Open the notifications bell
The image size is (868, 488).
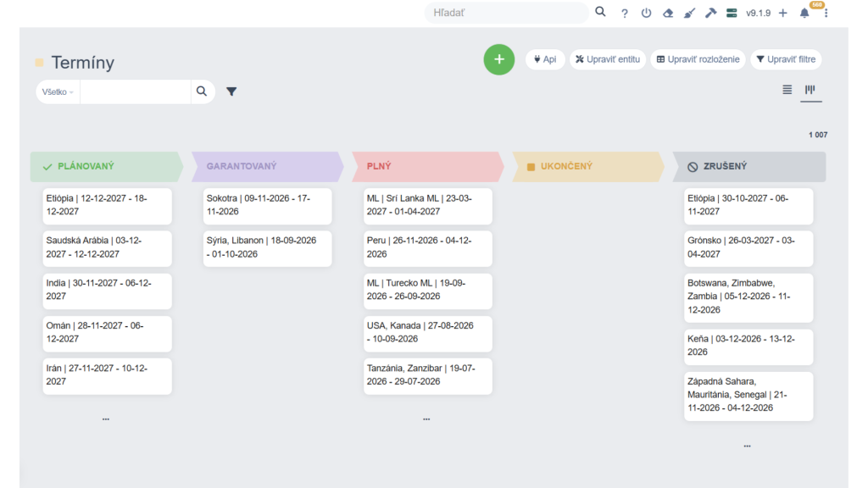coord(804,14)
